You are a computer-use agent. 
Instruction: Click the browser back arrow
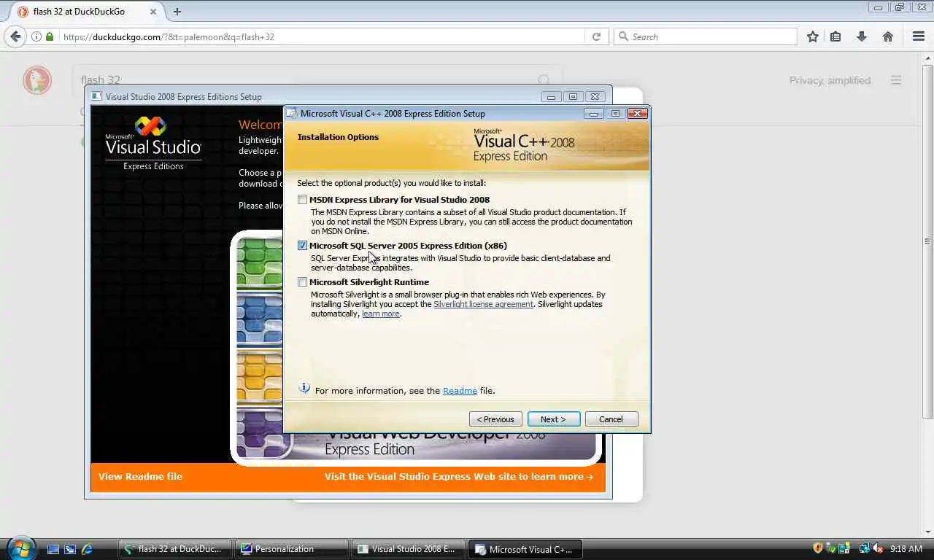(15, 36)
